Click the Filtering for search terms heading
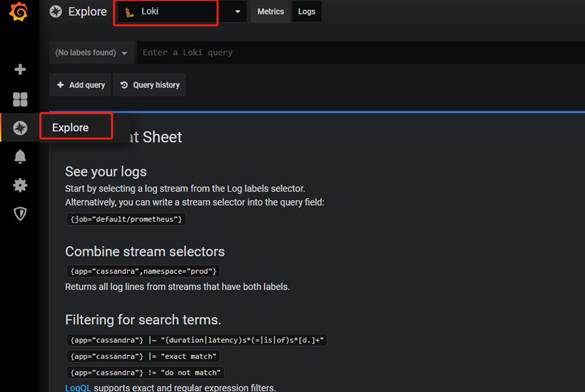Image resolution: width=585 pixels, height=392 pixels. coord(143,320)
